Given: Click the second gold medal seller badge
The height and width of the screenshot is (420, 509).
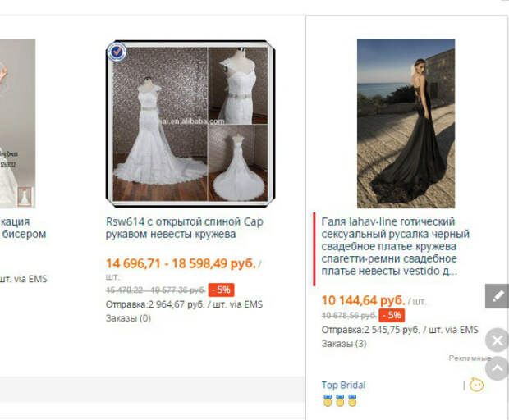Looking at the screenshot, I should [340, 400].
